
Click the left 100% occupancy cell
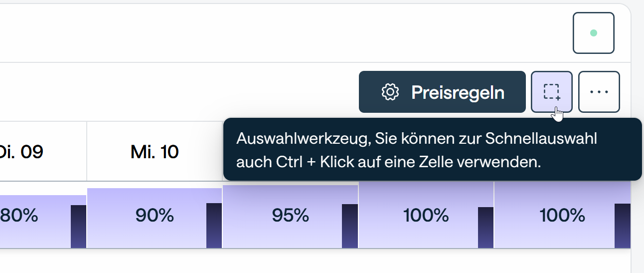426,216
